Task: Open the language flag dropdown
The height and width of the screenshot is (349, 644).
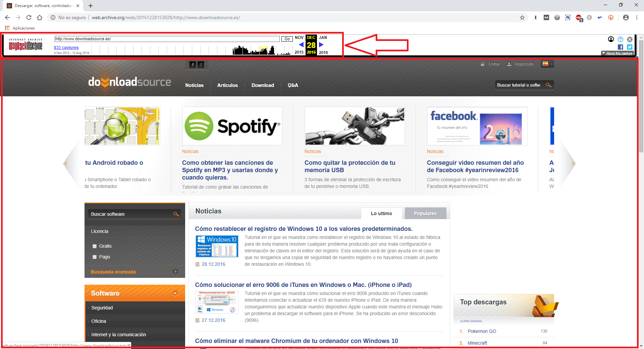Action: click(x=547, y=64)
